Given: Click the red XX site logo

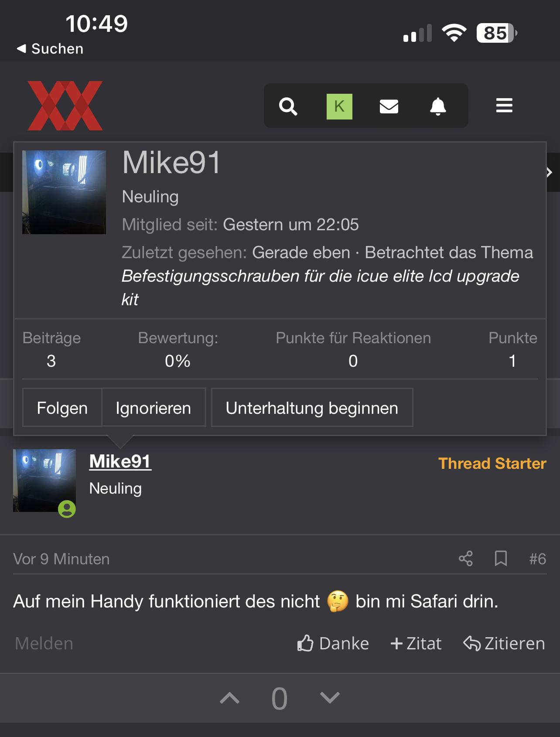Looking at the screenshot, I should [65, 106].
